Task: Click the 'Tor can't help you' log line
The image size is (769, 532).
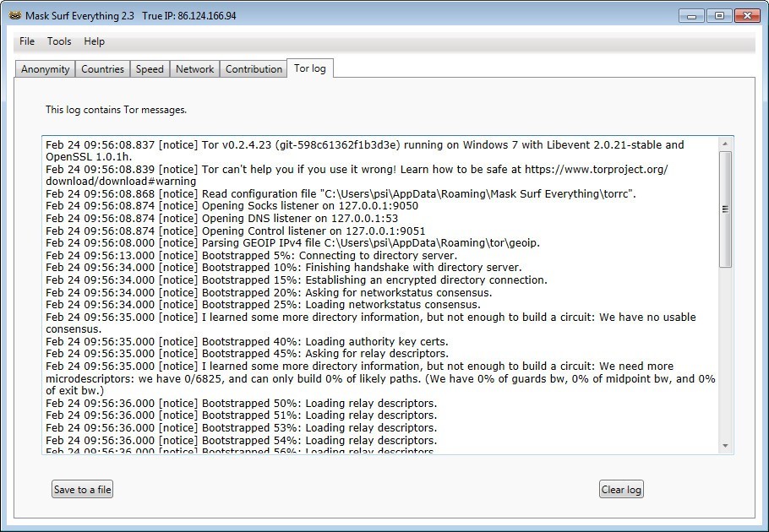Action: pos(357,176)
